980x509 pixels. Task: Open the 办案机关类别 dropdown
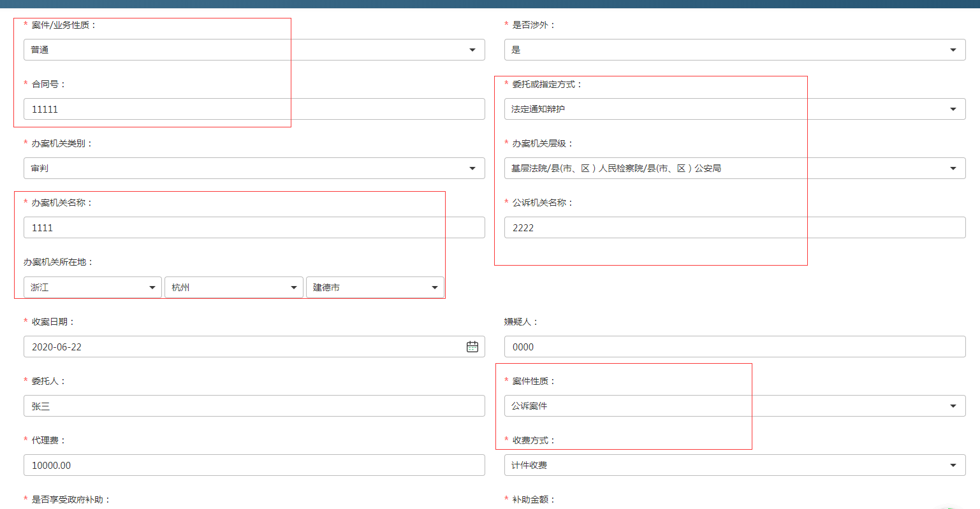click(254, 168)
